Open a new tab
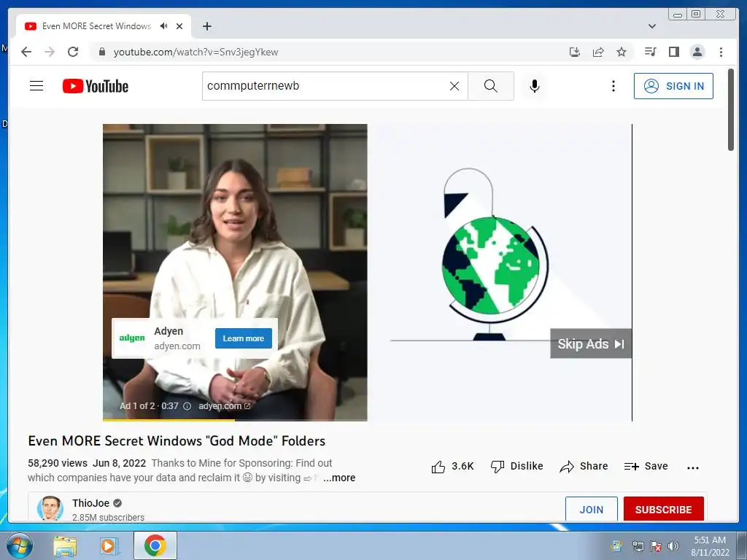 coord(206,26)
